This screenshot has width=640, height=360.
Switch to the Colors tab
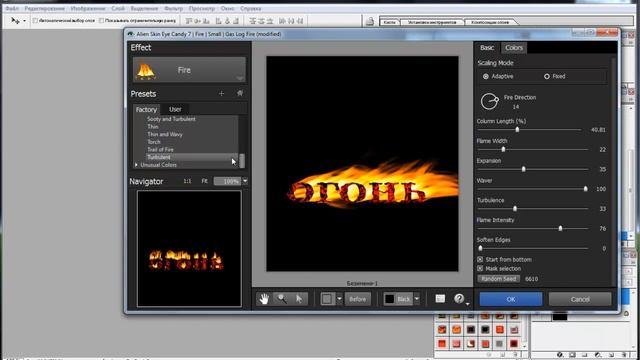(x=513, y=48)
